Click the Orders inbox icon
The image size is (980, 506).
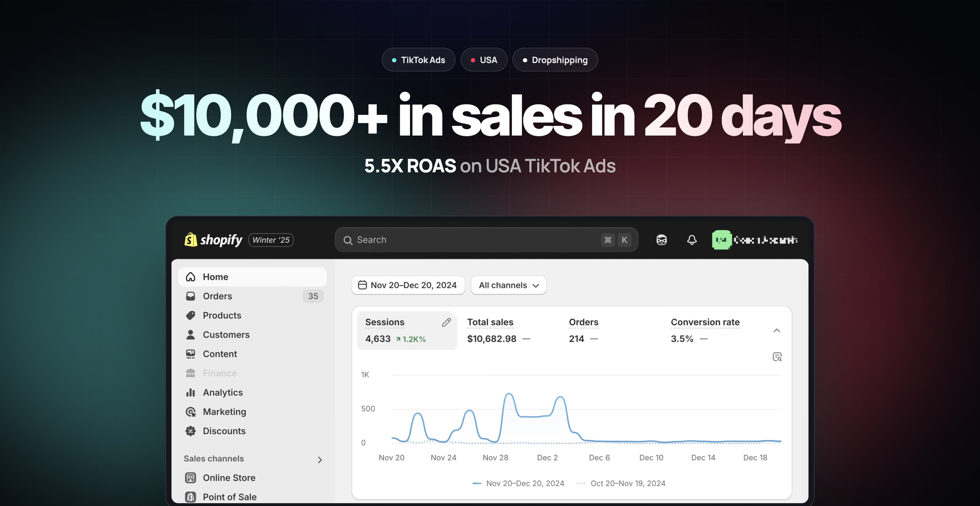pyautogui.click(x=191, y=296)
